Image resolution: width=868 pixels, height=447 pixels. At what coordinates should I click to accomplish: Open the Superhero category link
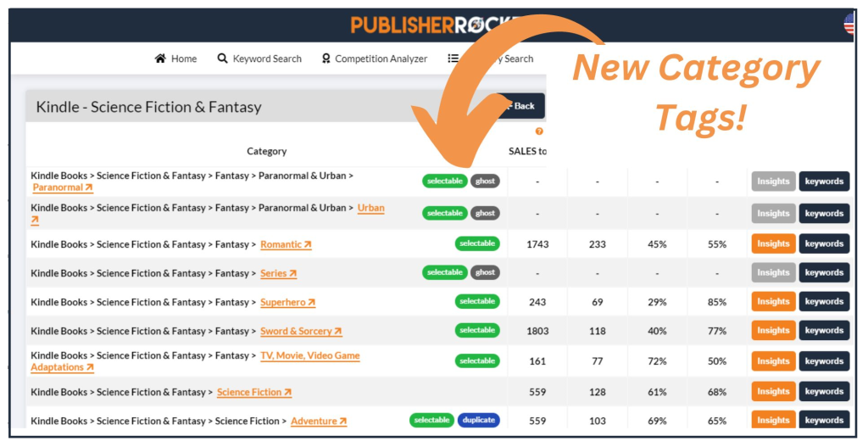[288, 303]
